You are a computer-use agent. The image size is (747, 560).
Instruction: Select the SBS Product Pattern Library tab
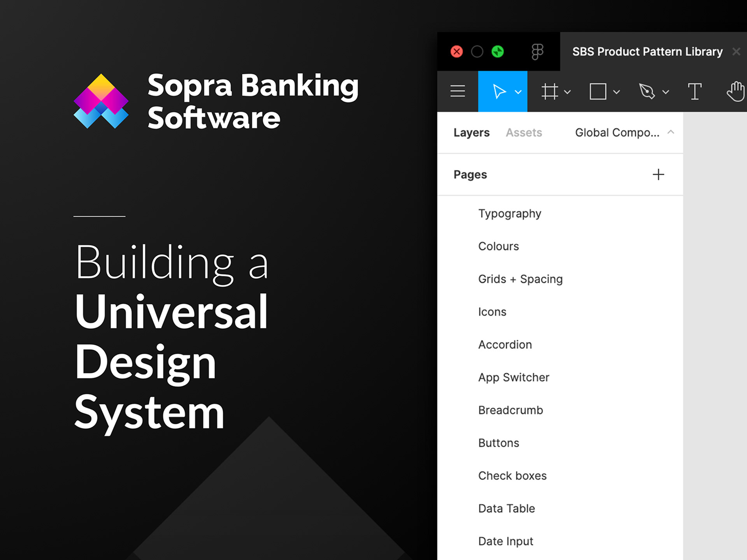click(x=647, y=52)
